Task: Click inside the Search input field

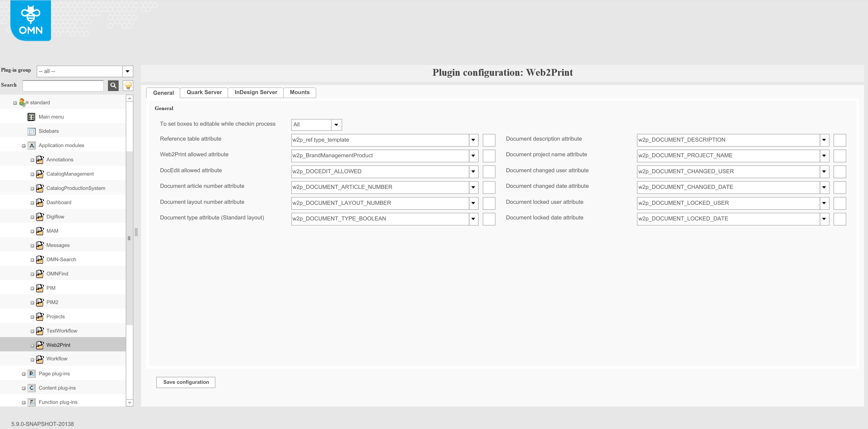Action: point(62,86)
